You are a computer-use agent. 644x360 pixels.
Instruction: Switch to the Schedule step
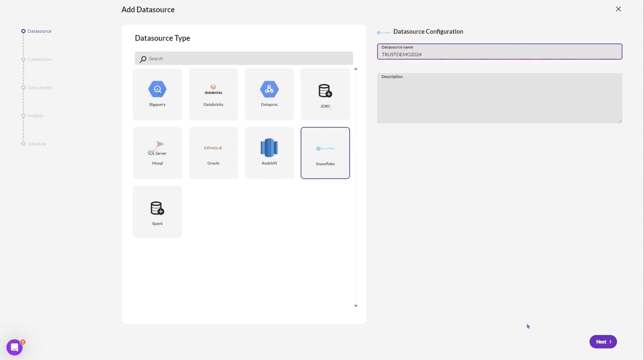coord(37,144)
